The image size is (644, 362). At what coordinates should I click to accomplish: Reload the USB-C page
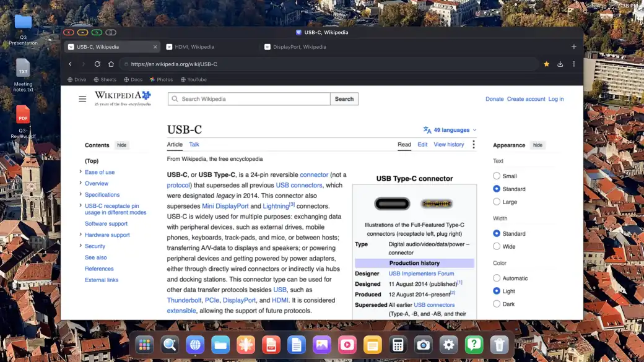[97, 64]
